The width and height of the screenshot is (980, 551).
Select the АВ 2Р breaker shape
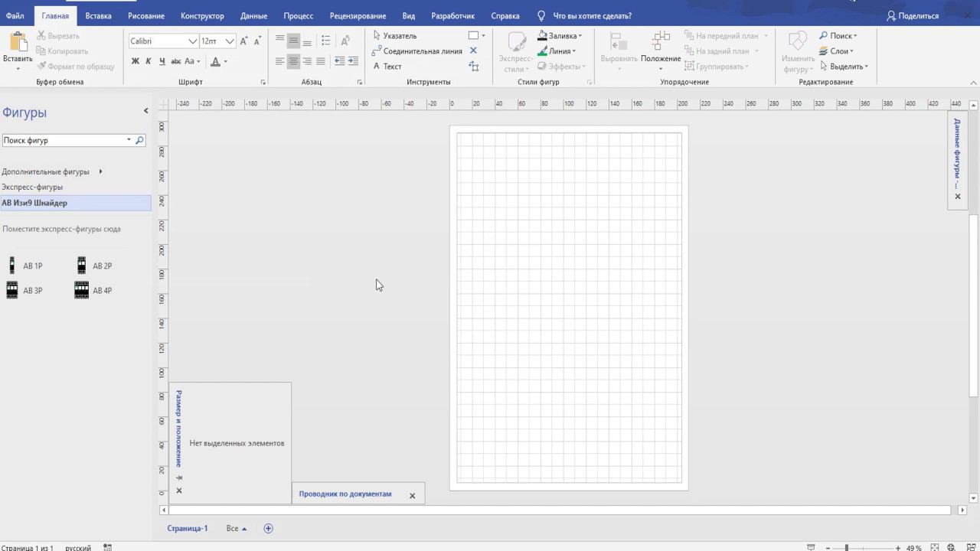tap(93, 266)
